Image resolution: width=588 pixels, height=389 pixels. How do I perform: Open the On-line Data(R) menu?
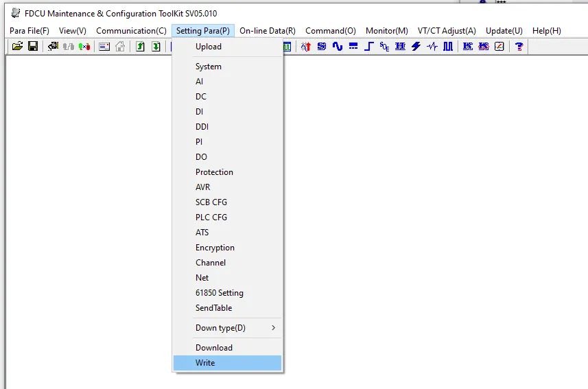coord(268,31)
